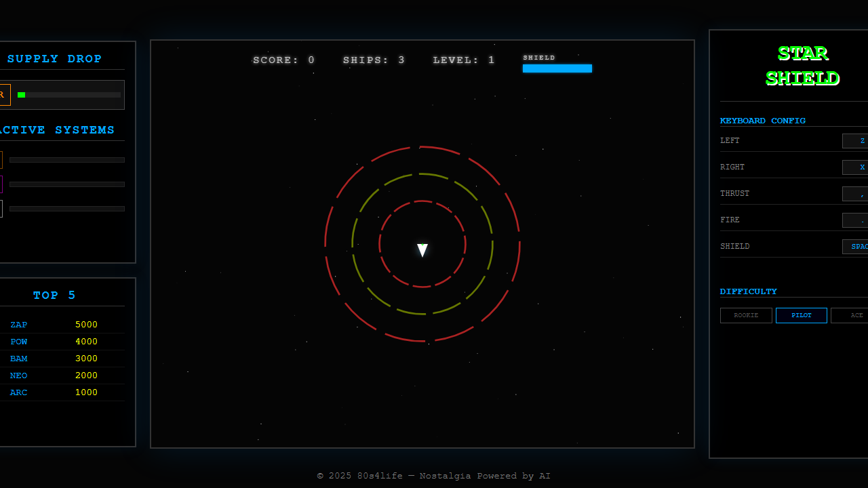Click the first Active Systems bar
The image size is (868, 488).
[67, 160]
